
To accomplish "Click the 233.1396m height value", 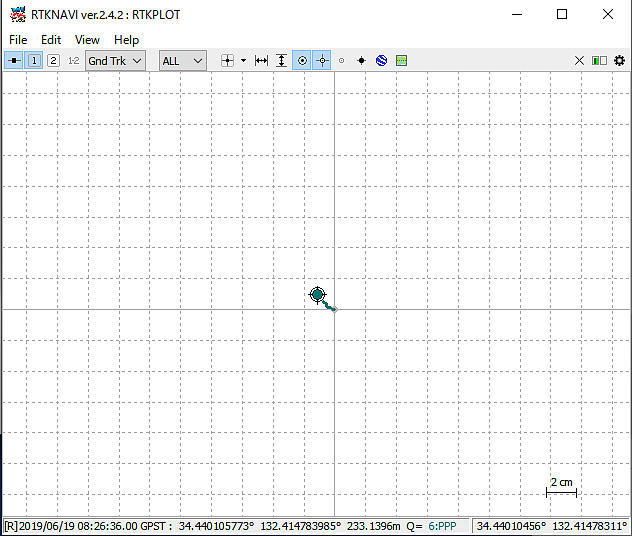I will tap(374, 526).
